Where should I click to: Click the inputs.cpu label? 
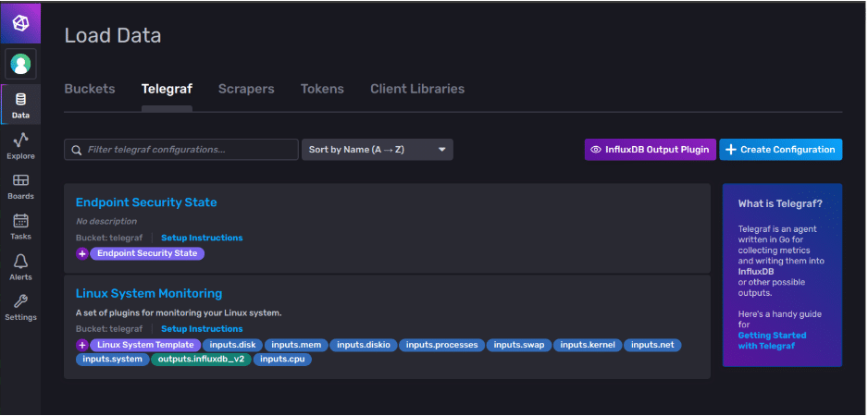coord(282,360)
